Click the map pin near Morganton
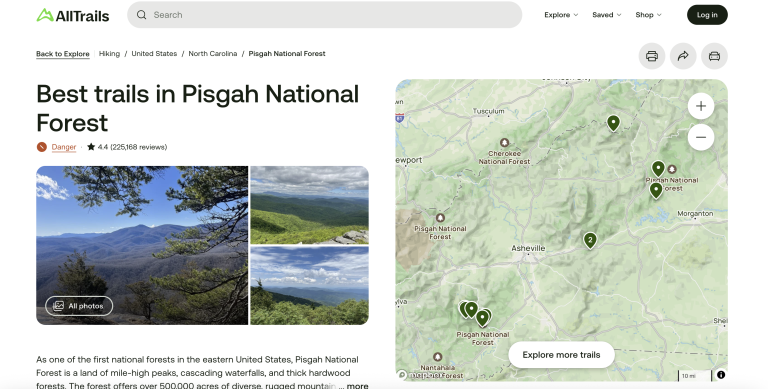 coord(656,190)
